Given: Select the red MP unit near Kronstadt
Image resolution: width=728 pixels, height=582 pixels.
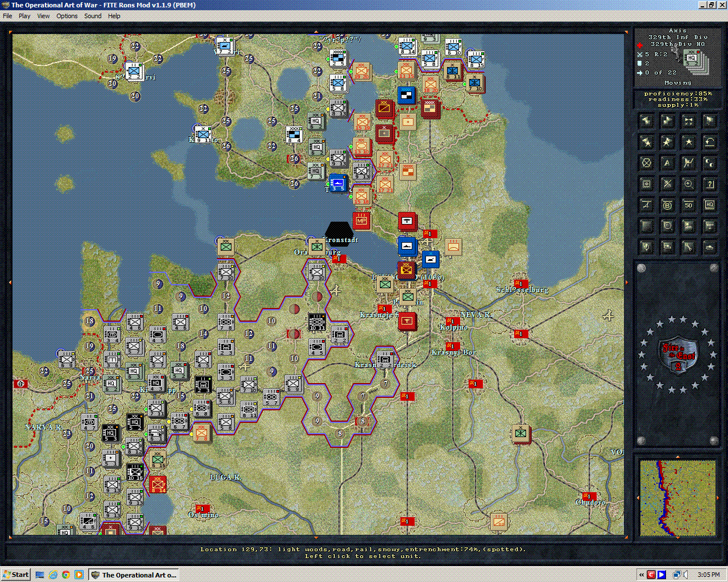Looking at the screenshot, I should (361, 221).
